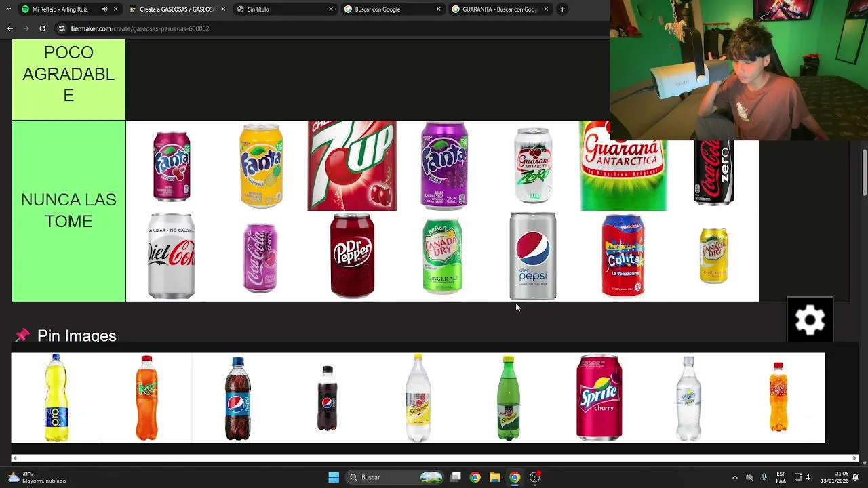Select the pink Coca-Cola Cherry can
868x488 pixels.
[x=261, y=258]
